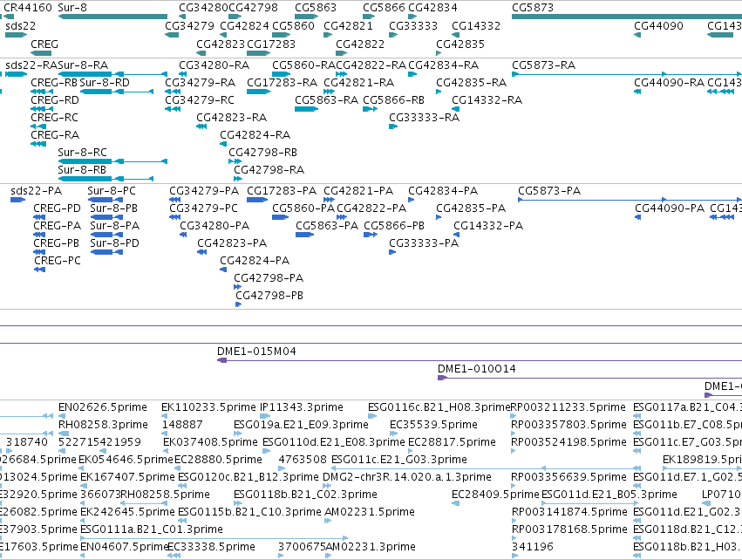Select protein Sur-8-PD
Screen dimensions: 742x560
pos(114,242)
